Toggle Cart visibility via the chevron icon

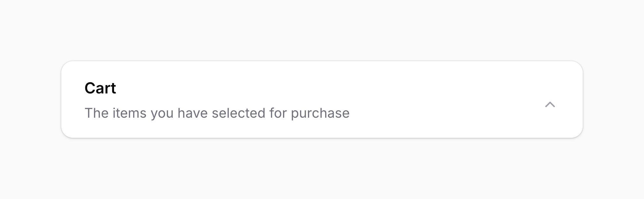click(550, 105)
